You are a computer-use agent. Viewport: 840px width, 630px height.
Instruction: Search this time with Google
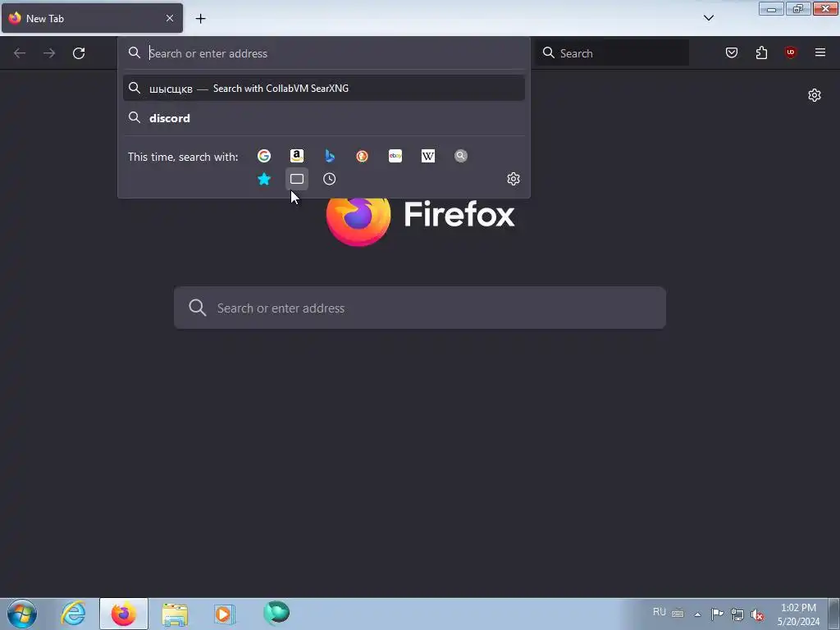pos(264,156)
